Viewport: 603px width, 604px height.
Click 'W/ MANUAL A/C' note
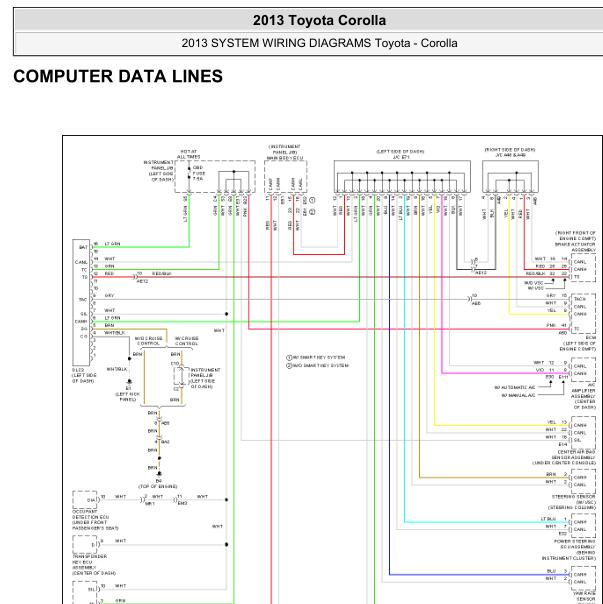pos(518,396)
